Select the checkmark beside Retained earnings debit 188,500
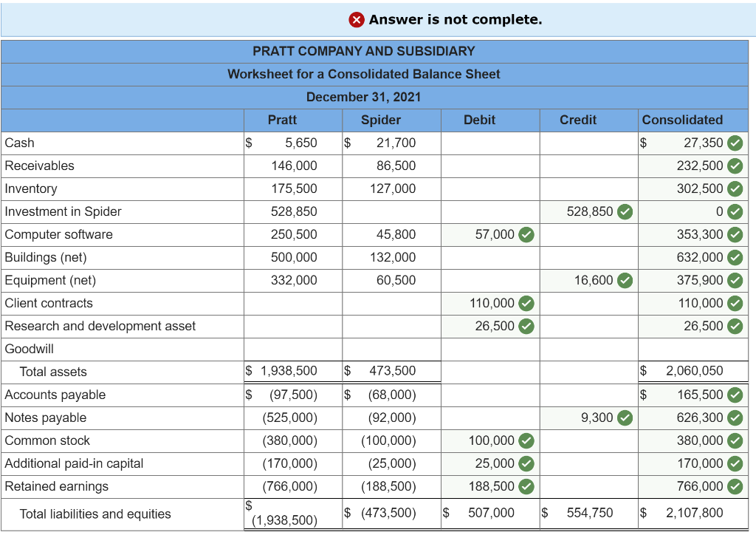Image resolution: width=756 pixels, height=535 pixels. click(x=525, y=486)
